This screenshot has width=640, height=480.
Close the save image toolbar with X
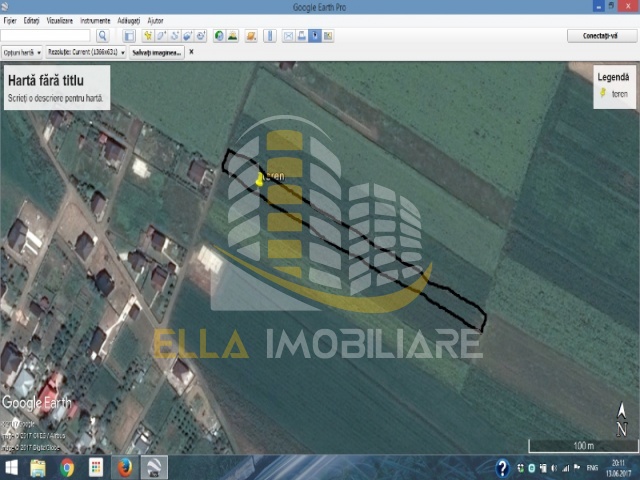click(191, 52)
